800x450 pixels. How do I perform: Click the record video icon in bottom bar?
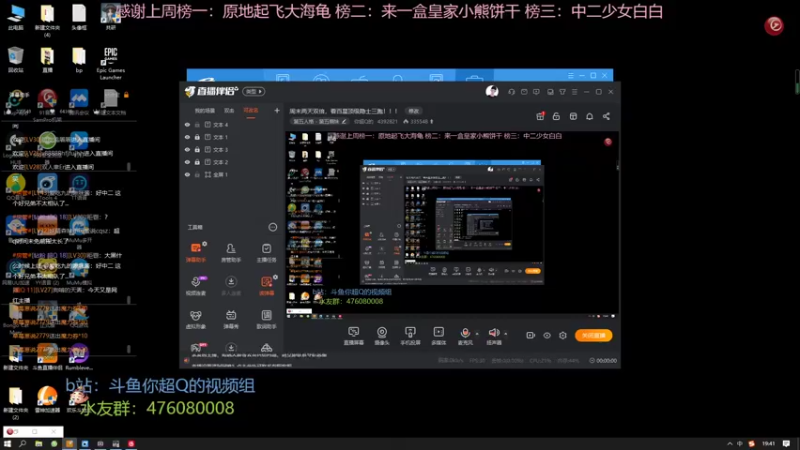click(x=531, y=335)
